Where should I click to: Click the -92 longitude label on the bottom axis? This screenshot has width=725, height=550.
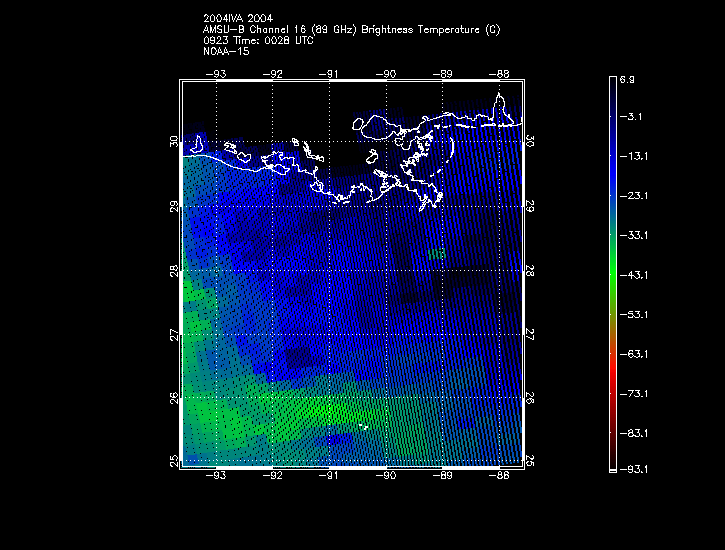(273, 475)
